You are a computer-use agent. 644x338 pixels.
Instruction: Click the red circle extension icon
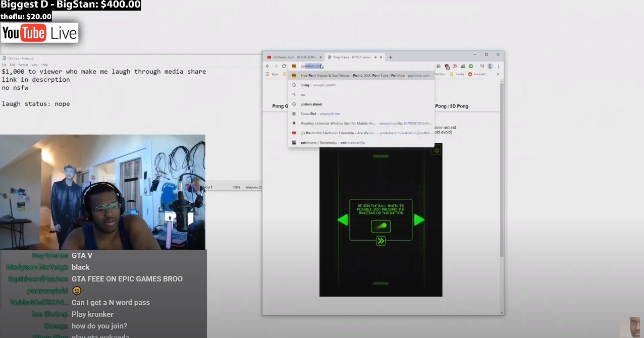(455, 66)
